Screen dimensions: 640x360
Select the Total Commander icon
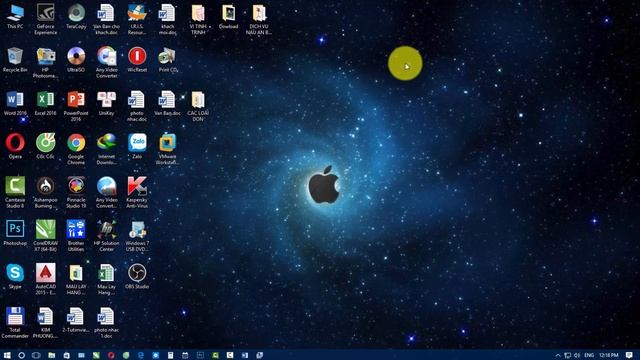tap(15, 322)
